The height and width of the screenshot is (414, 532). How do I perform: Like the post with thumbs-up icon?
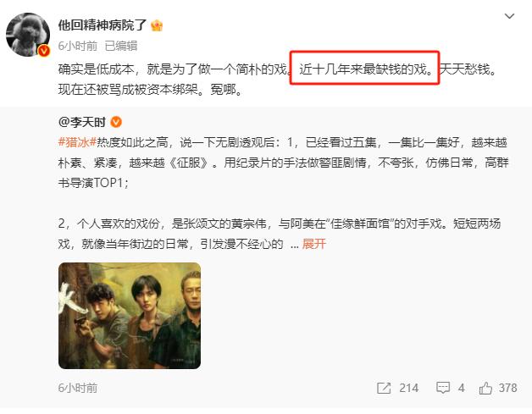pos(485,388)
